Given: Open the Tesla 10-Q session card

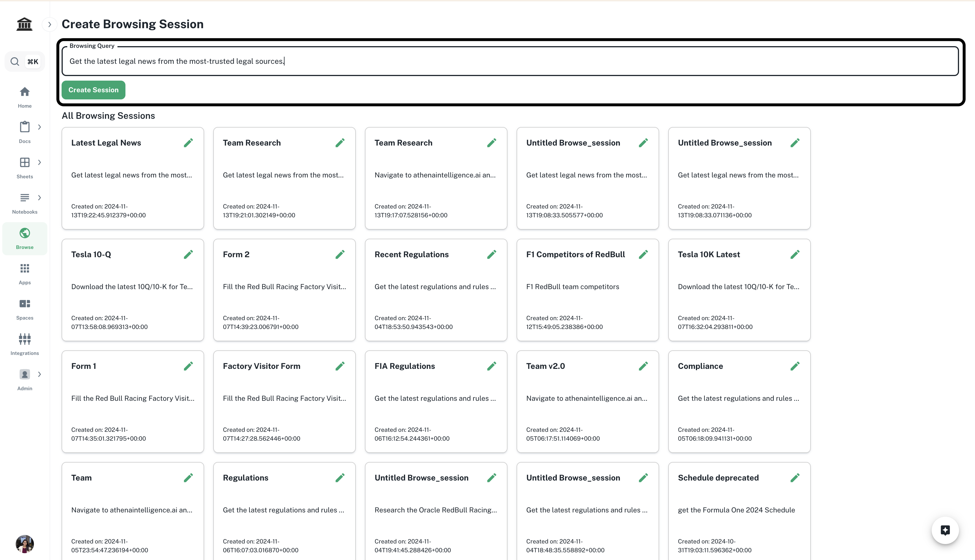Looking at the screenshot, I should 133,290.
